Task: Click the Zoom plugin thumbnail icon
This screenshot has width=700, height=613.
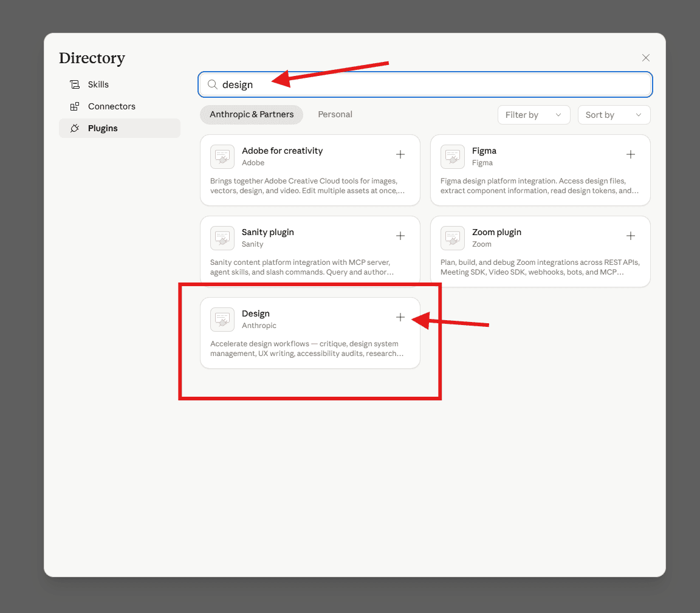Action: [452, 238]
